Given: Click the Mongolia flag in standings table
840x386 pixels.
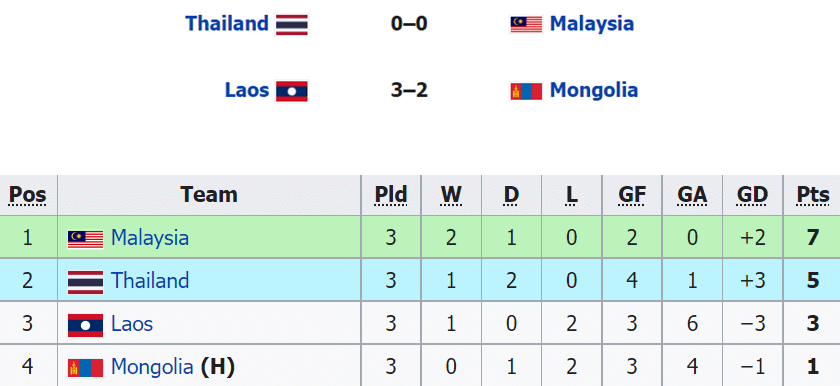Looking at the screenshot, I should coord(85,368).
